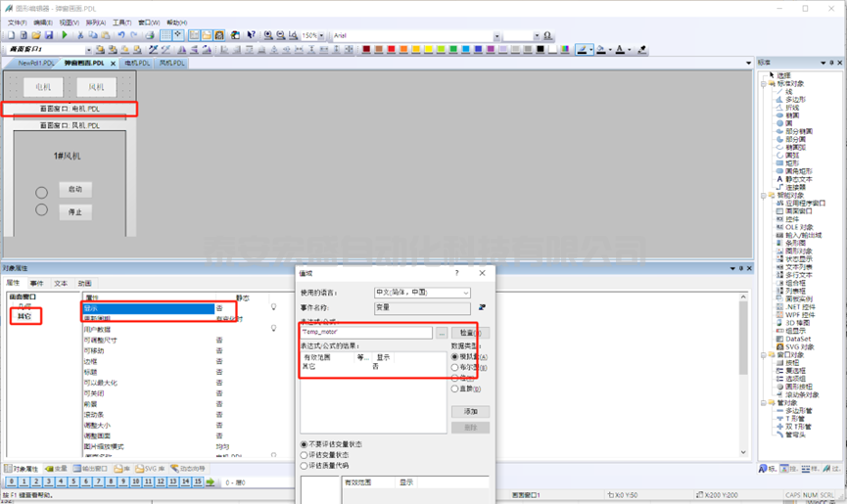This screenshot has height=504, width=847.
Task: Click the green Runtime play icon
Action: pyautogui.click(x=66, y=35)
